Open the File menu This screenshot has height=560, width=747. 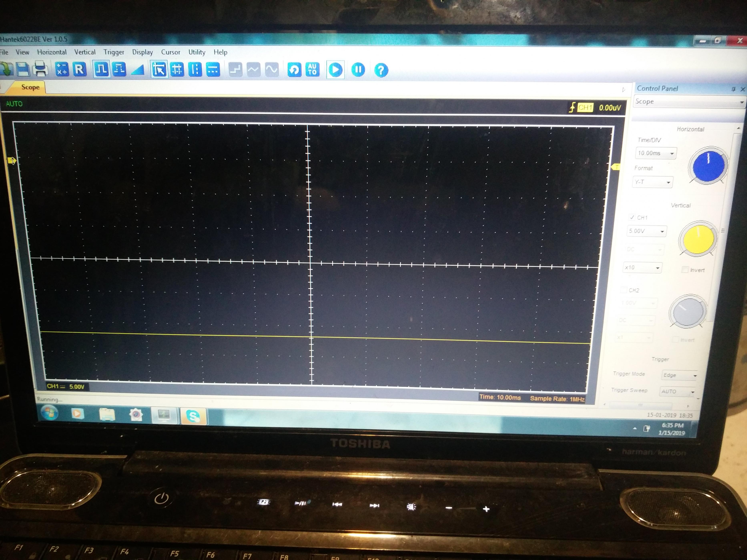[4, 52]
